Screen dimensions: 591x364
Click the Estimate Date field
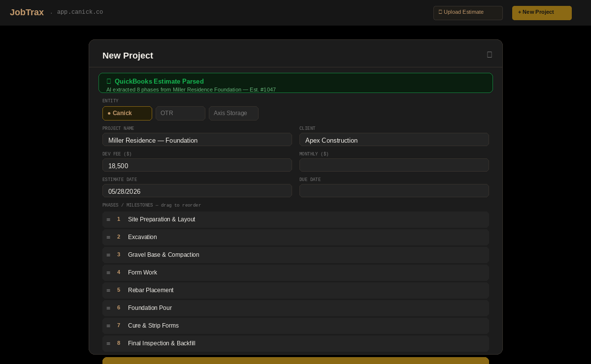click(197, 191)
